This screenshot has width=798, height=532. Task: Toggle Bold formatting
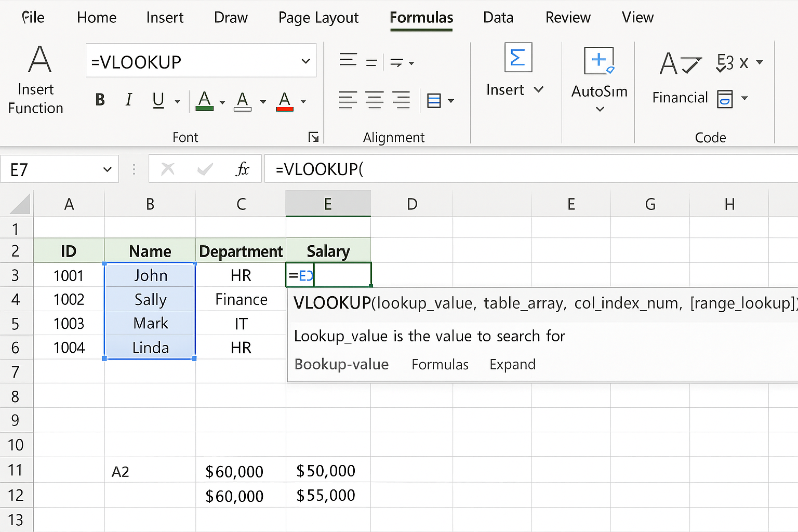100,100
